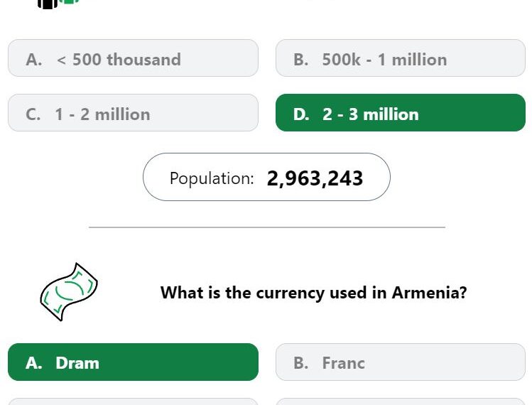Click the 'Population:' label text
Image resolution: width=532 pixels, height=405 pixels.
coord(212,178)
